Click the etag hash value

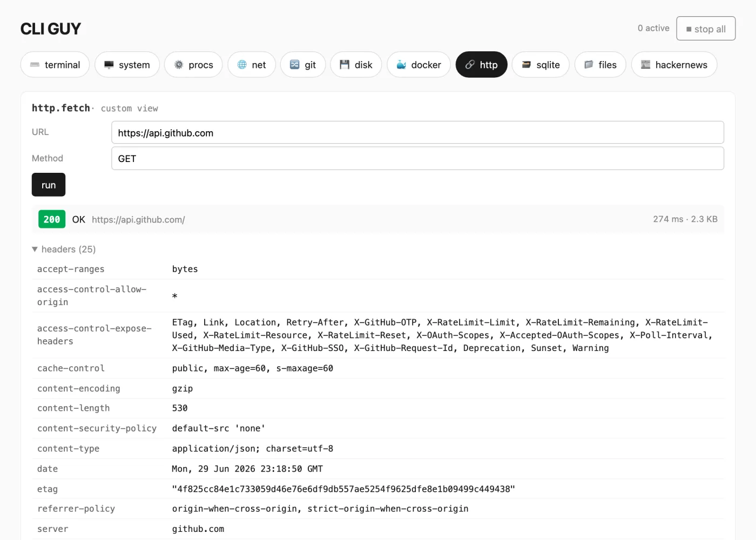pyautogui.click(x=343, y=489)
